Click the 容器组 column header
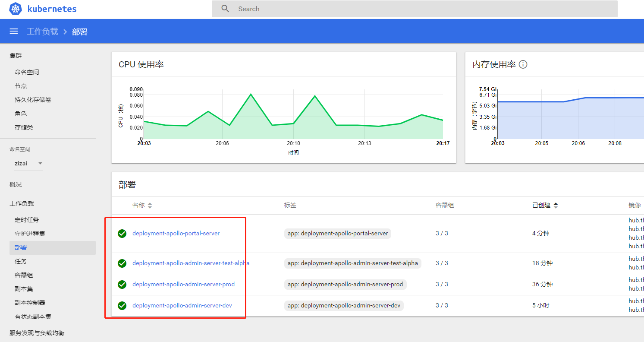 (445, 205)
